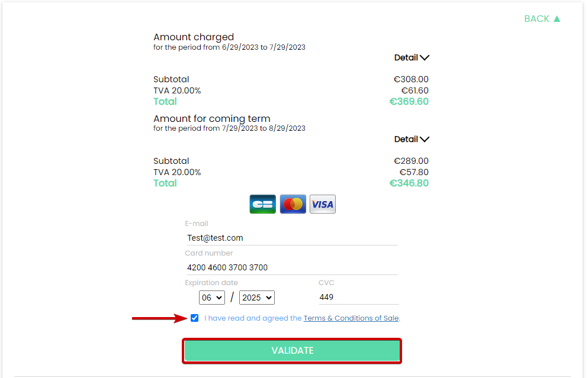Select the Mastercard payment icon
Image resolution: width=588 pixels, height=378 pixels.
click(x=293, y=204)
